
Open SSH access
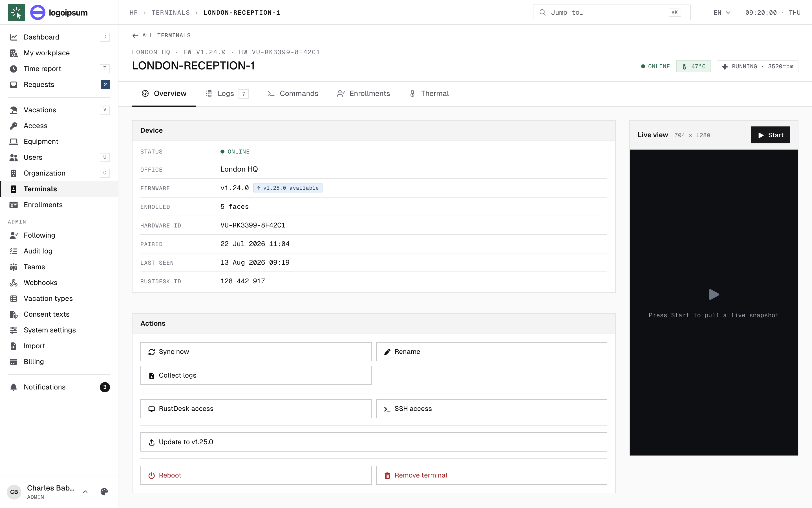click(491, 409)
